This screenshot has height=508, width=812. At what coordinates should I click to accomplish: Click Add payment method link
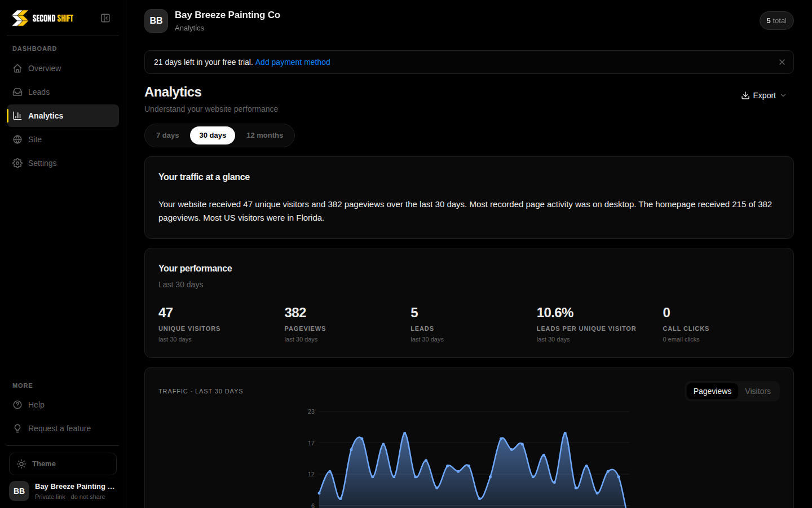tap(293, 62)
